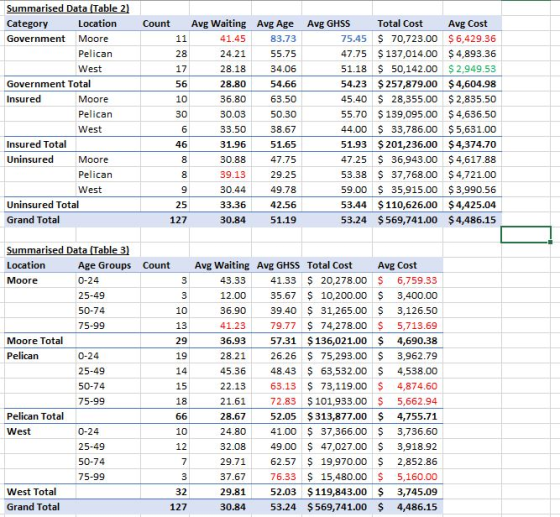Click Government Pelican avg age 55.75
Image resolution: width=560 pixels, height=517 pixels.
click(x=283, y=54)
